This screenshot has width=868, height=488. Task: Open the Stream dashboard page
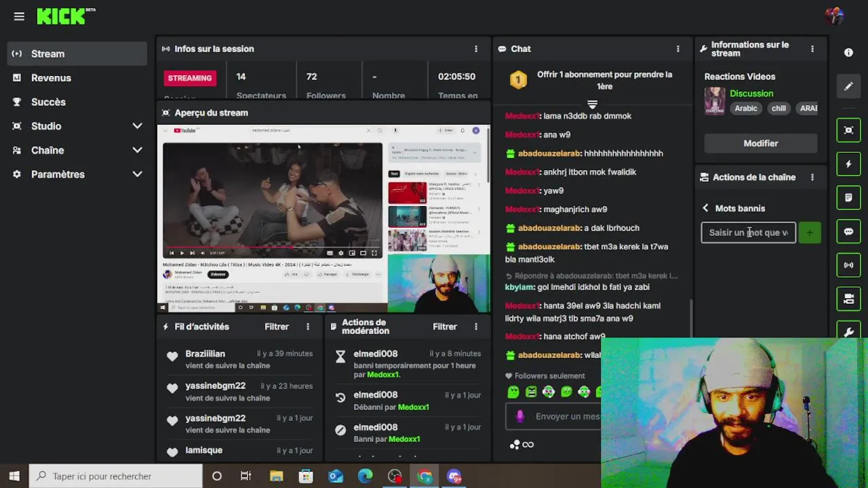point(77,54)
